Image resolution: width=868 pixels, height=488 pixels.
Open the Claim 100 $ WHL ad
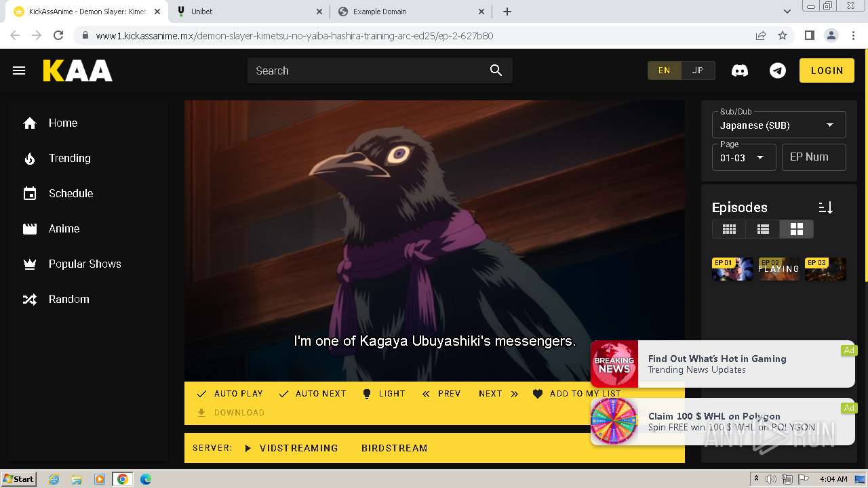(x=723, y=422)
